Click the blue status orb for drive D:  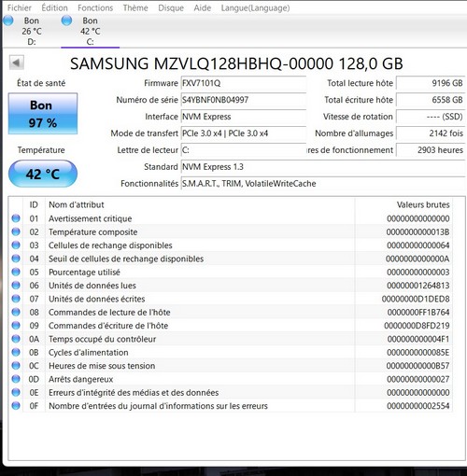tap(8, 21)
